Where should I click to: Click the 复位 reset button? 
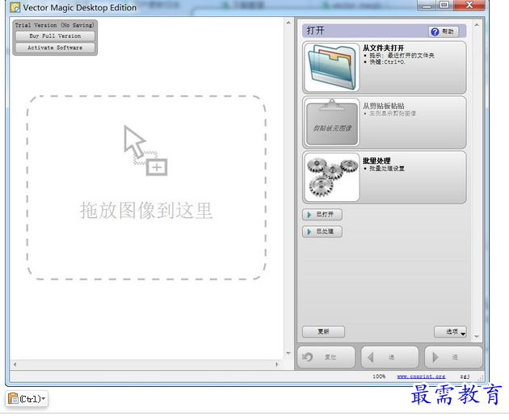tap(326, 357)
